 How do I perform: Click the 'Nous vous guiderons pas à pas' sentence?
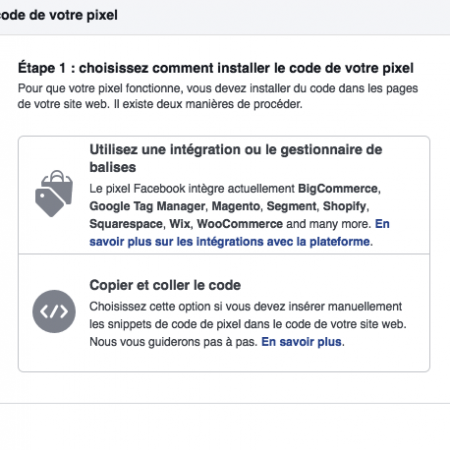coord(173,342)
